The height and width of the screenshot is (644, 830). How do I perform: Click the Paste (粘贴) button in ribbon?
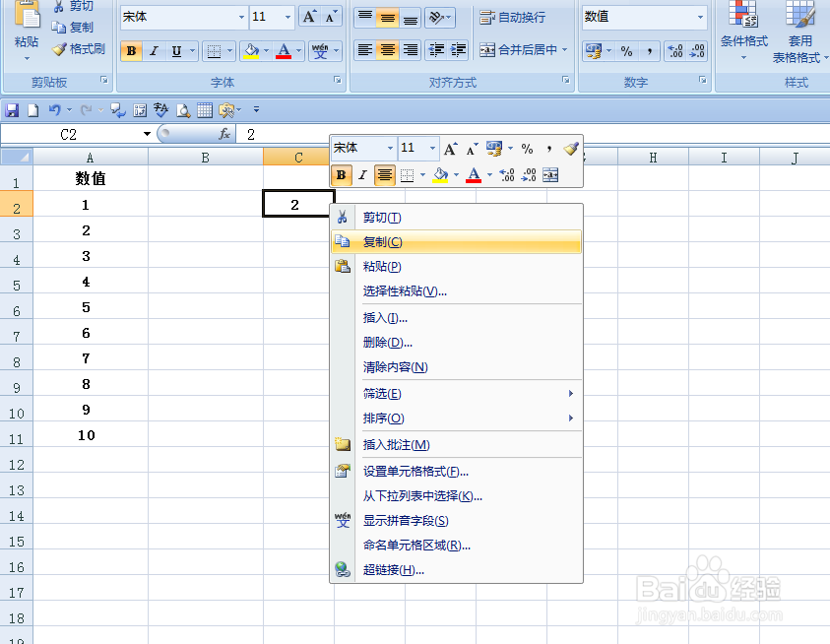26,31
